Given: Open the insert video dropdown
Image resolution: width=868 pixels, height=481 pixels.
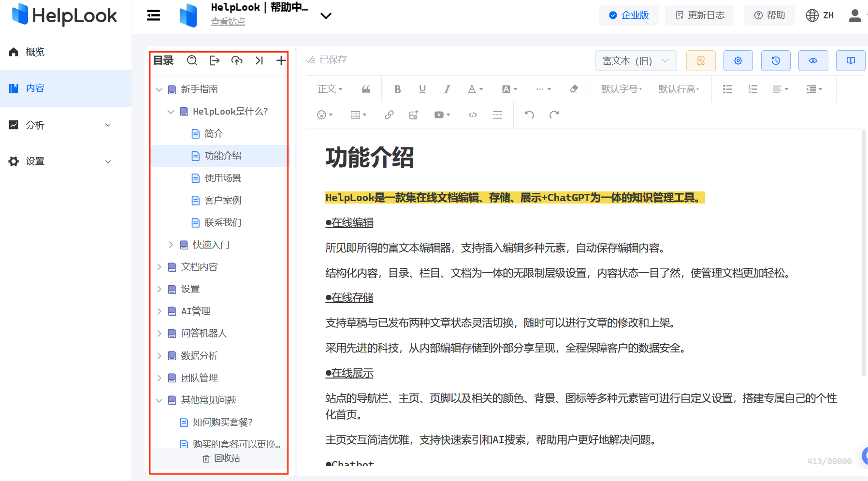Looking at the screenshot, I should 442,115.
